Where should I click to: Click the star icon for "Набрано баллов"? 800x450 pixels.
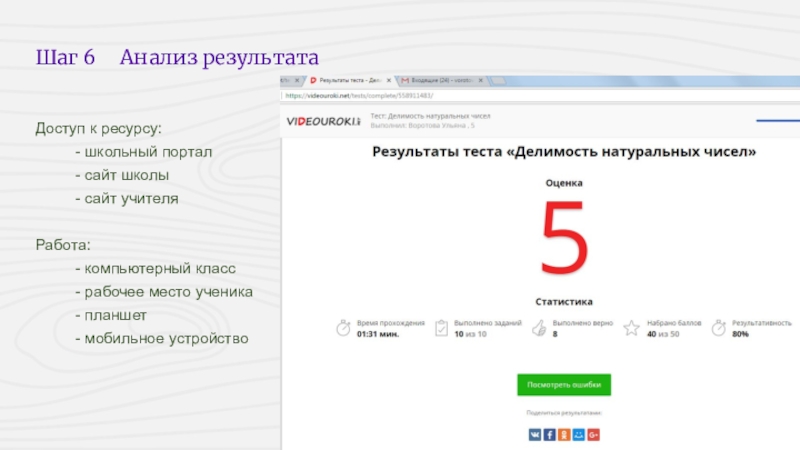pos(631,328)
